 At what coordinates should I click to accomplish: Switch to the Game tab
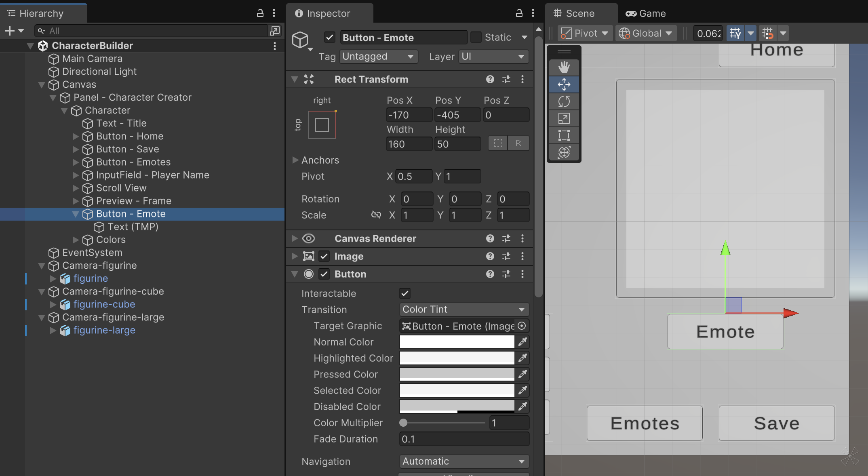pos(646,13)
